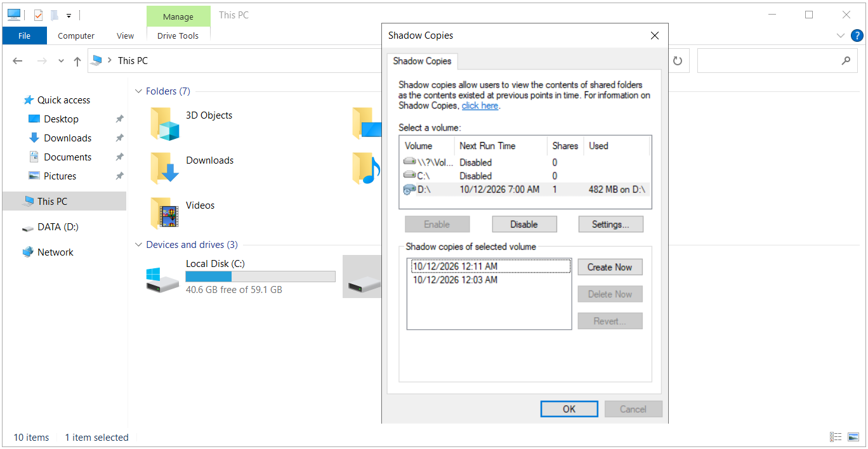
Task: Close the Shadow Copies dialog
Action: pyautogui.click(x=655, y=36)
